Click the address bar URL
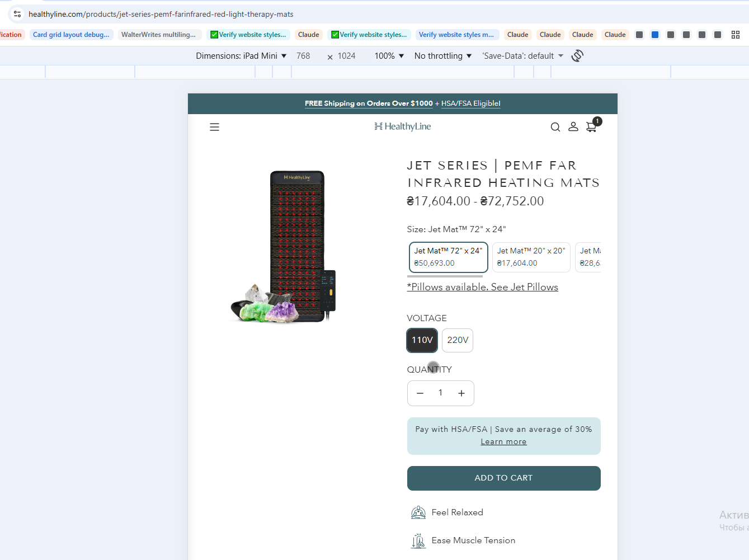This screenshot has width=749, height=560. click(x=161, y=14)
